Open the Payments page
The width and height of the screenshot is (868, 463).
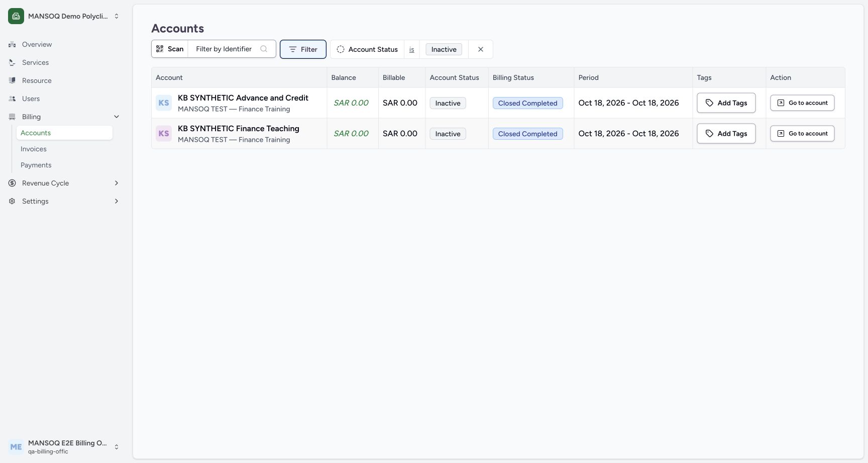(x=64, y=165)
